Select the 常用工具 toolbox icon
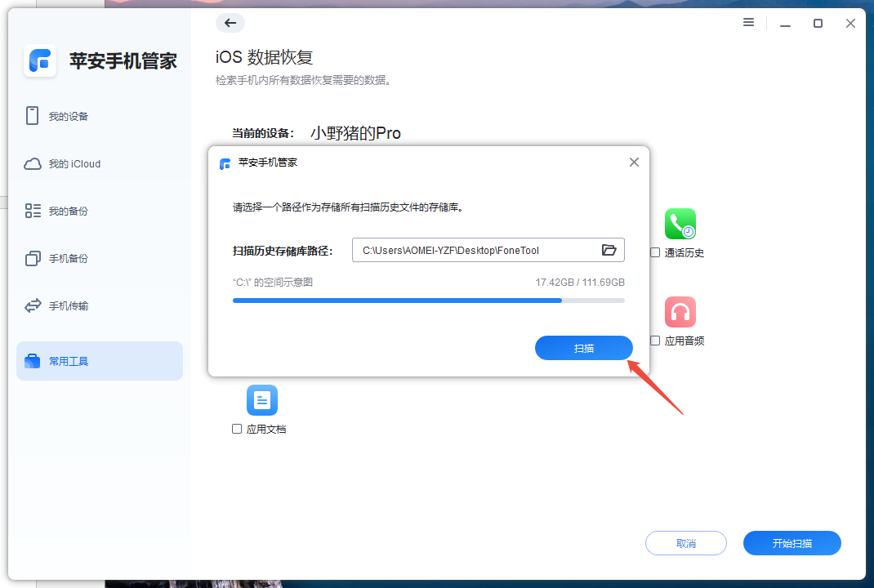The image size is (874, 588). pos(33,360)
